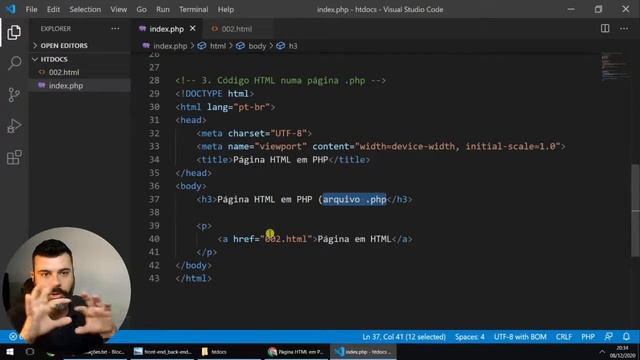The height and width of the screenshot is (360, 640).
Task: Open the Run and Debug view
Action: pos(14,126)
